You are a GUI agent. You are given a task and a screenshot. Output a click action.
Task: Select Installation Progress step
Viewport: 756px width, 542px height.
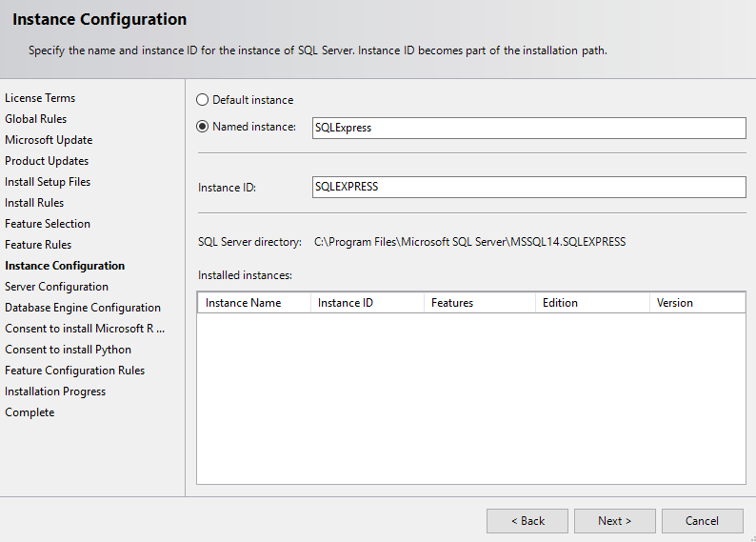tap(55, 391)
